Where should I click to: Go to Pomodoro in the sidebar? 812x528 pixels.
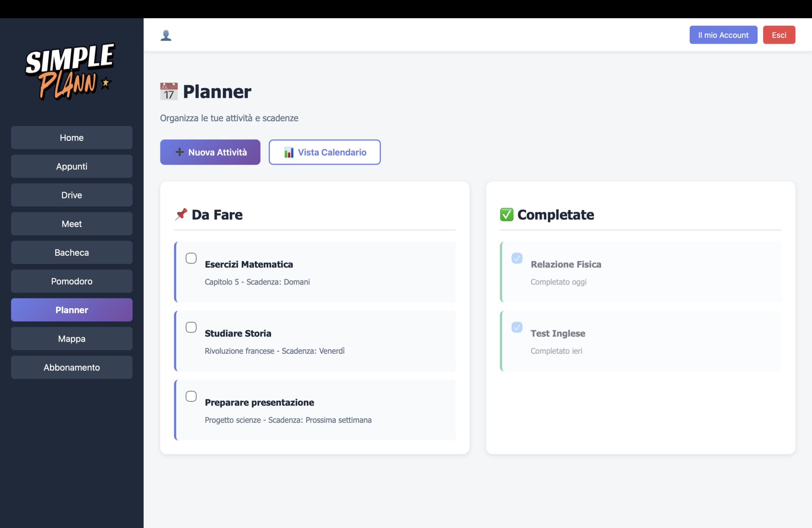click(x=72, y=281)
